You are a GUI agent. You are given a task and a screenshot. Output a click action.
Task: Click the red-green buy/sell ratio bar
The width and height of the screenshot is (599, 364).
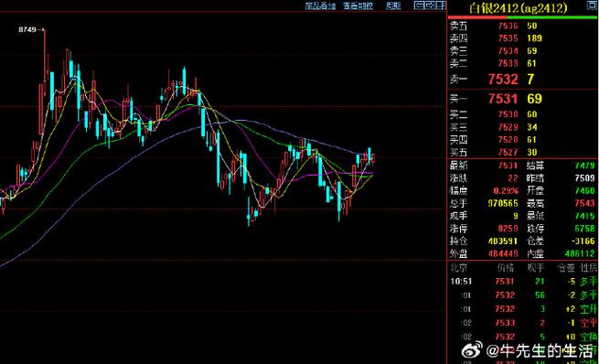click(x=523, y=17)
